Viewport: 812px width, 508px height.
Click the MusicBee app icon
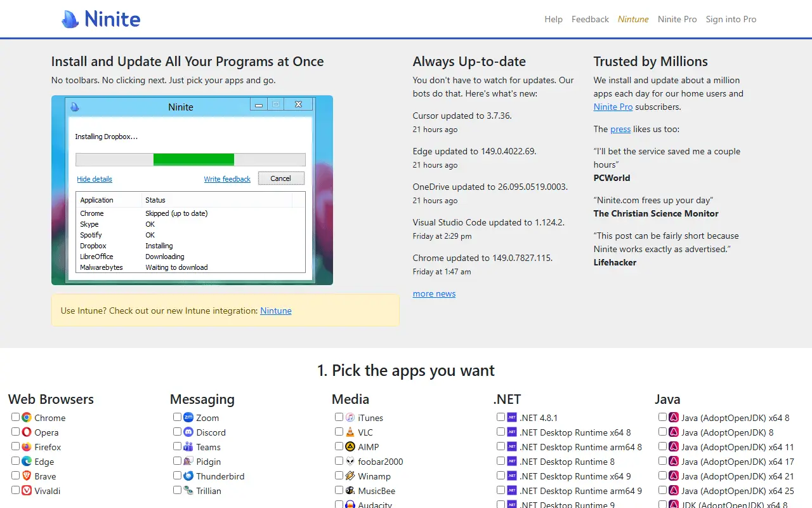(350, 490)
